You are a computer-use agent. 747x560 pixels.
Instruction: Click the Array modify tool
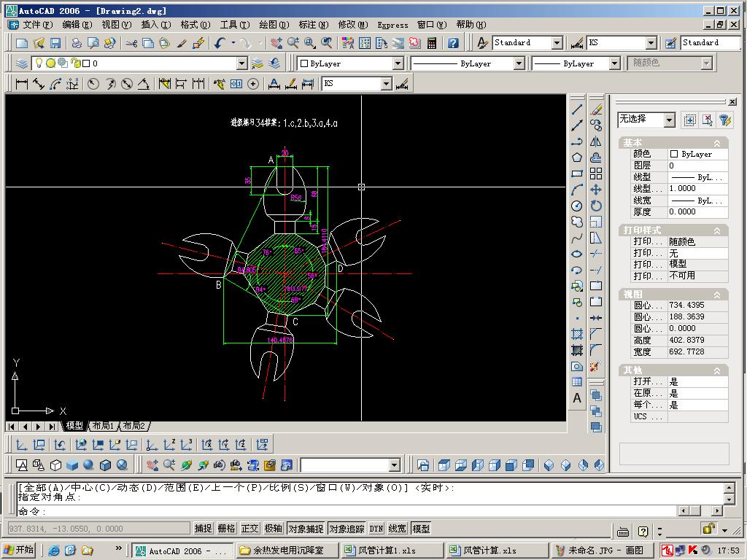pos(596,174)
